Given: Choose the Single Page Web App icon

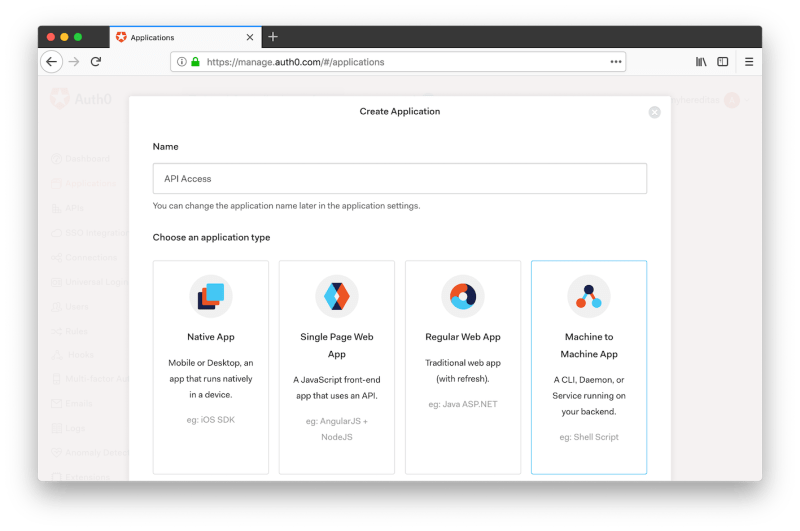Looking at the screenshot, I should 337,296.
